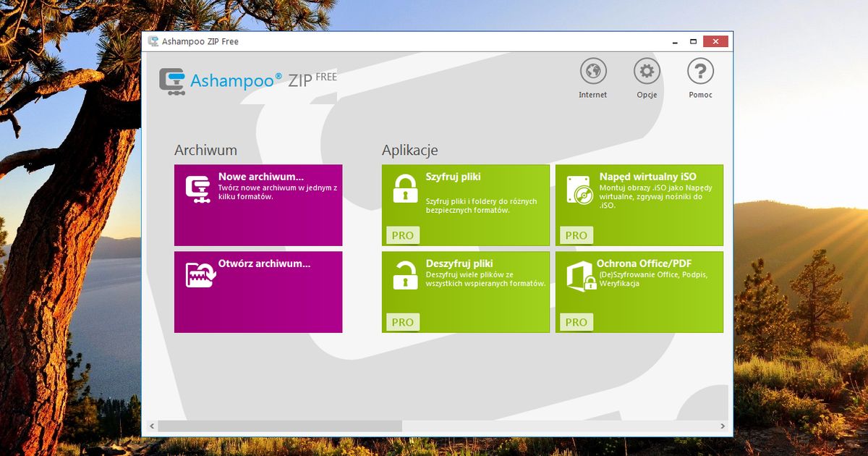The image size is (868, 456).
Task: Open the Opcje gear icon
Action: [x=647, y=71]
